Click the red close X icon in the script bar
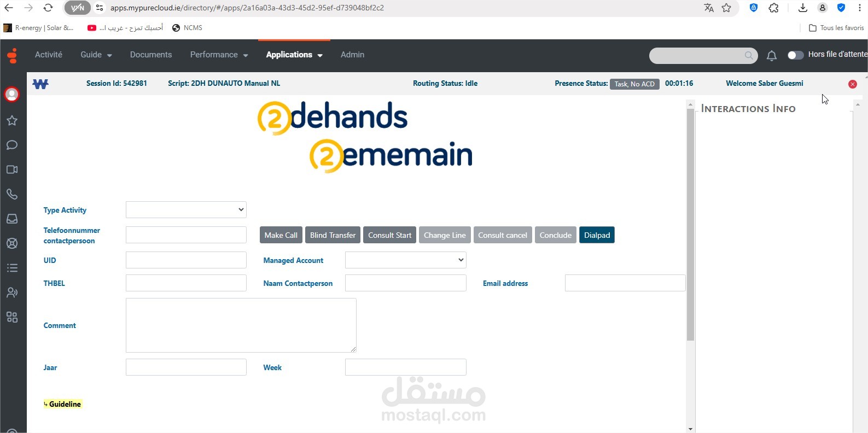This screenshot has width=868, height=433. pos(853,84)
